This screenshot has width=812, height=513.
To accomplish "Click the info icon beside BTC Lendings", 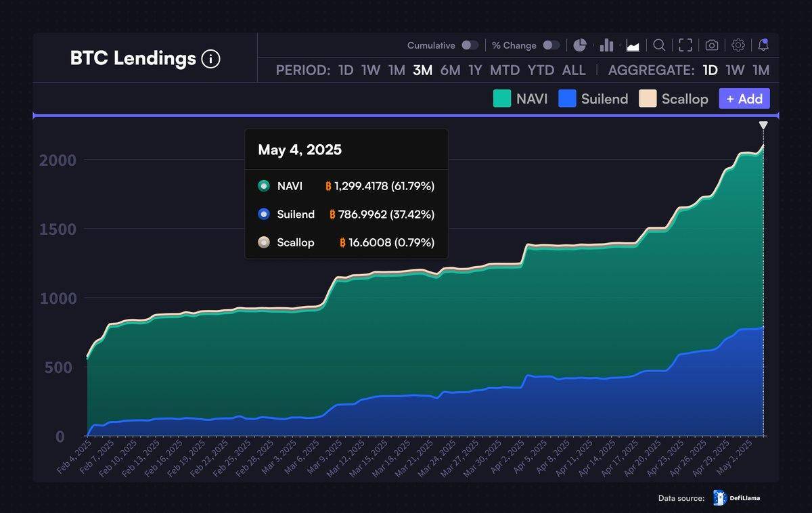I will coord(211,59).
